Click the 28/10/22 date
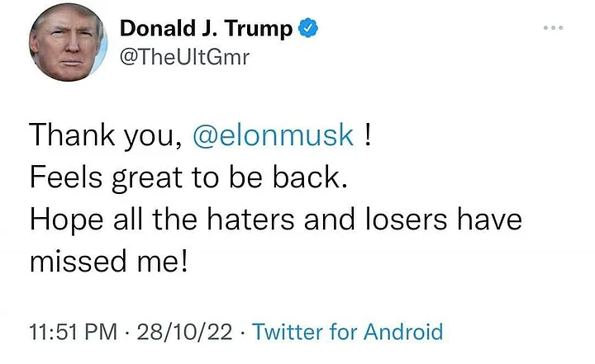 185,333
